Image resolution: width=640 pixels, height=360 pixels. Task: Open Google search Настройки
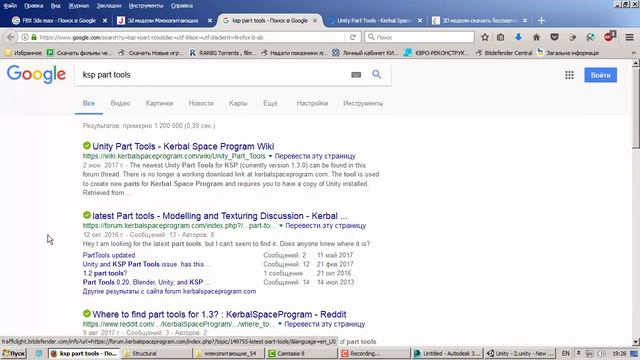point(312,103)
